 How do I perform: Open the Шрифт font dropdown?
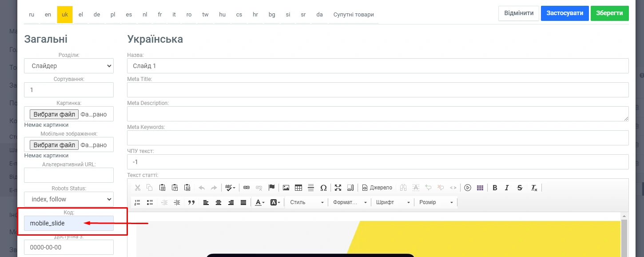click(x=393, y=202)
